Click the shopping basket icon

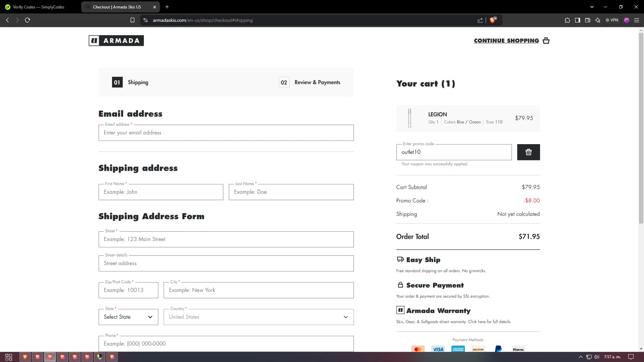(x=546, y=41)
